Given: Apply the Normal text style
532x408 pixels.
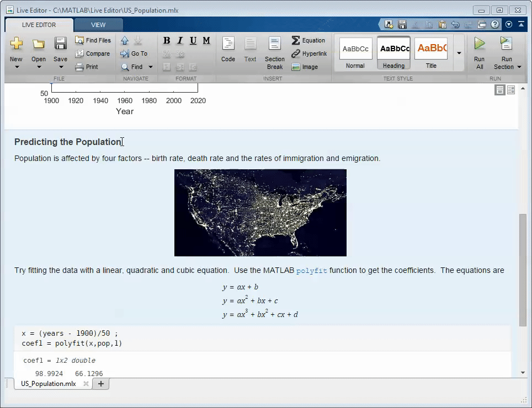Looking at the screenshot, I should [355, 53].
